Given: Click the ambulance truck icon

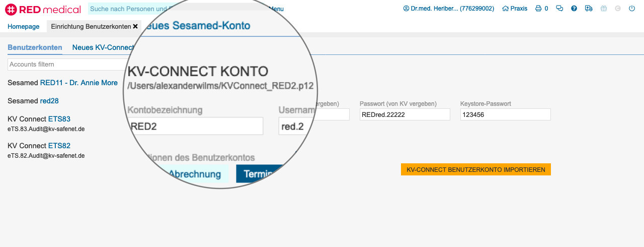Looking at the screenshot, I should click(x=589, y=9).
